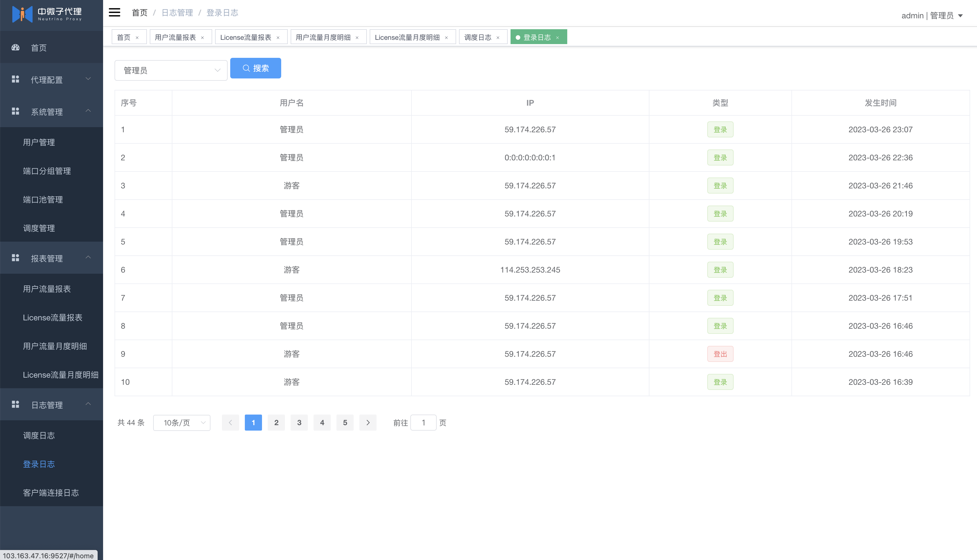Close the active 登录日志 tab
This screenshot has width=977, height=560.
(x=557, y=38)
